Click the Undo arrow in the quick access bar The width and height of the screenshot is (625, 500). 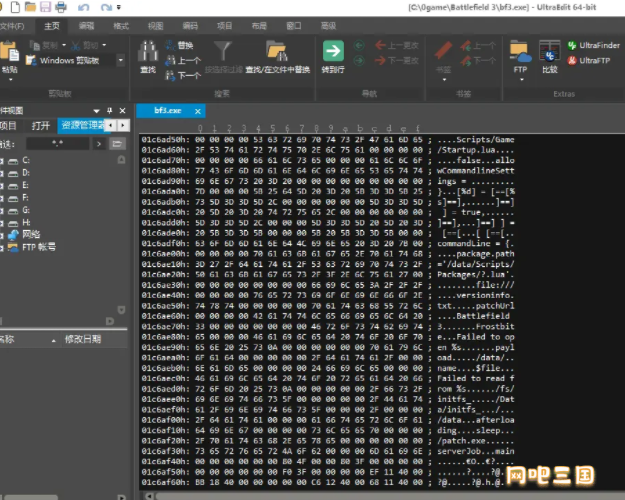point(83,7)
